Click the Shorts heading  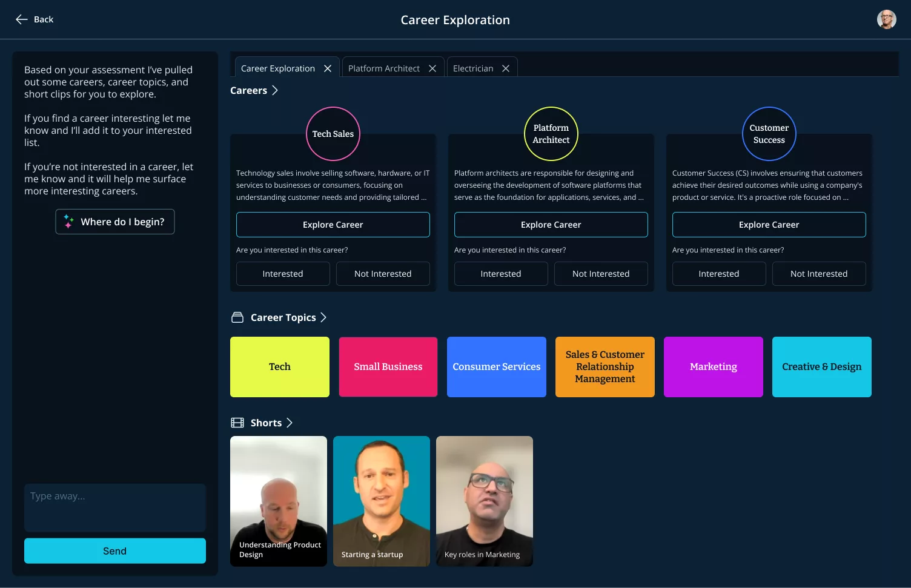coord(266,423)
